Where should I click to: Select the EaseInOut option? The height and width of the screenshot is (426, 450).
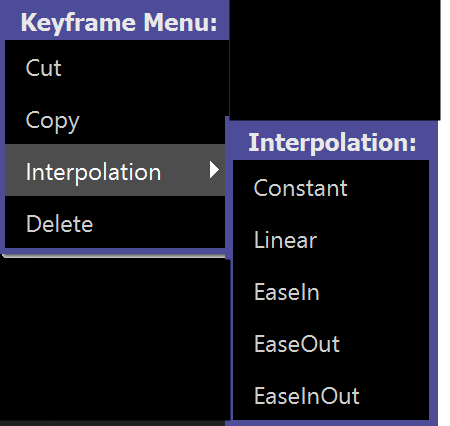click(331, 395)
